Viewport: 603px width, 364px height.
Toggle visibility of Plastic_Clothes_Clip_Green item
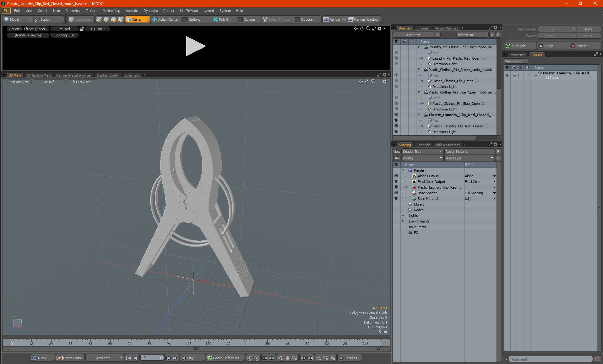click(x=396, y=81)
